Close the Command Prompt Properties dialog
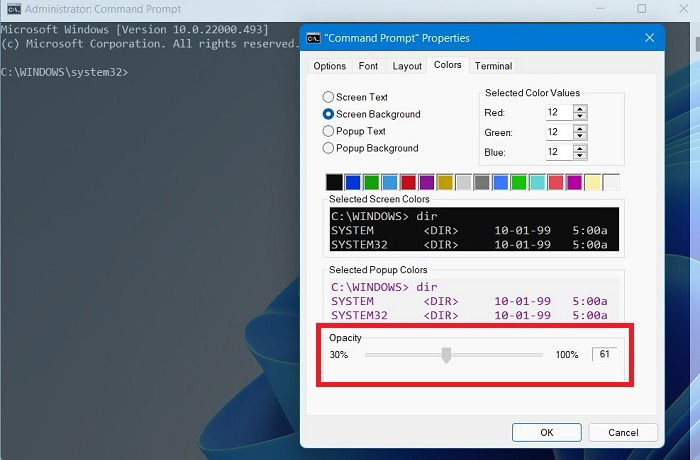The height and width of the screenshot is (460, 700). pos(650,38)
